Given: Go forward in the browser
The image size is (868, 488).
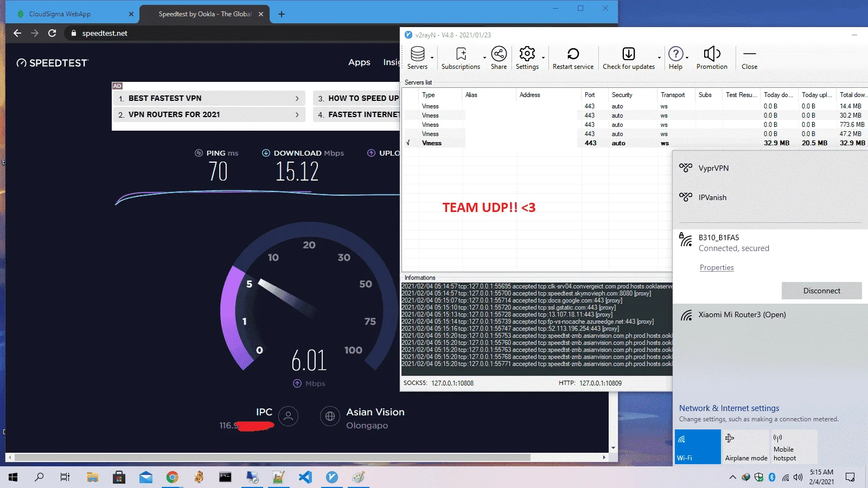Looking at the screenshot, I should click(35, 33).
